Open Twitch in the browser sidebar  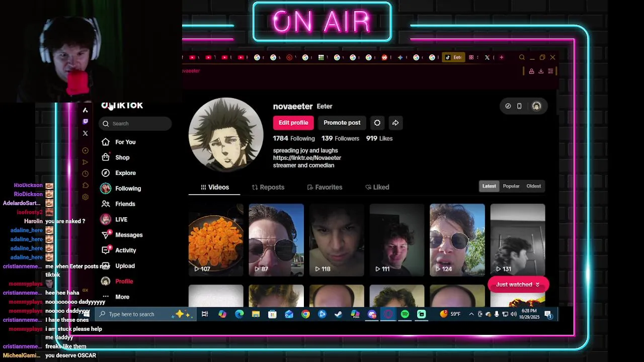(85, 122)
